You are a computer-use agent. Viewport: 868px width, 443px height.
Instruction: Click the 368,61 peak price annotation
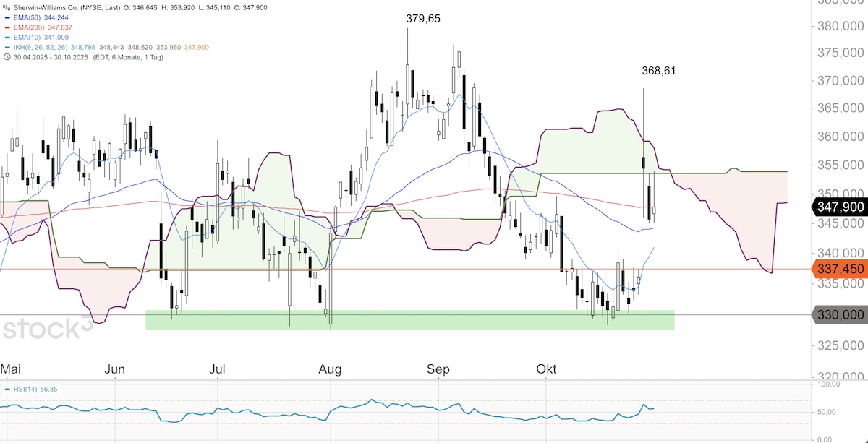click(659, 71)
